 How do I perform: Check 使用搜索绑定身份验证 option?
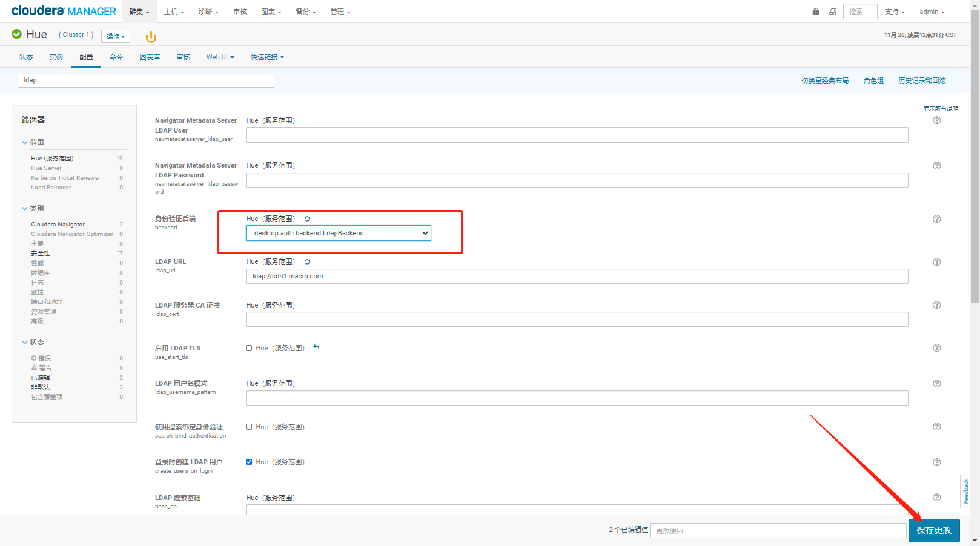[249, 427]
